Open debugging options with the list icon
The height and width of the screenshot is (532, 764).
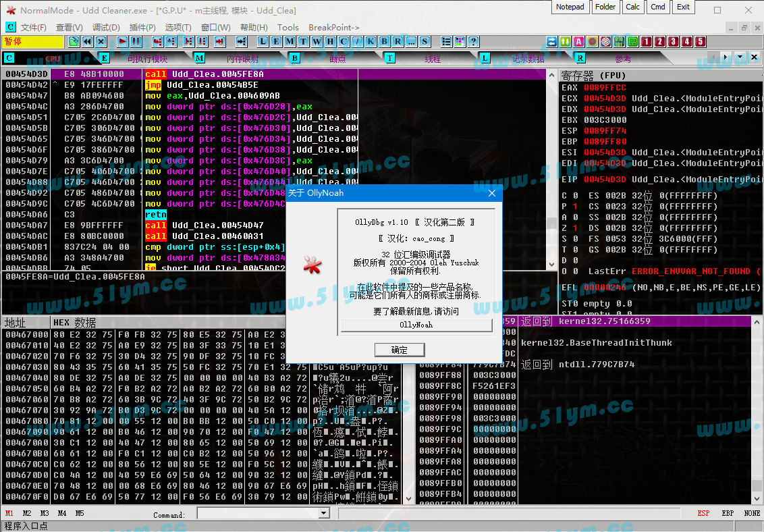click(x=446, y=41)
